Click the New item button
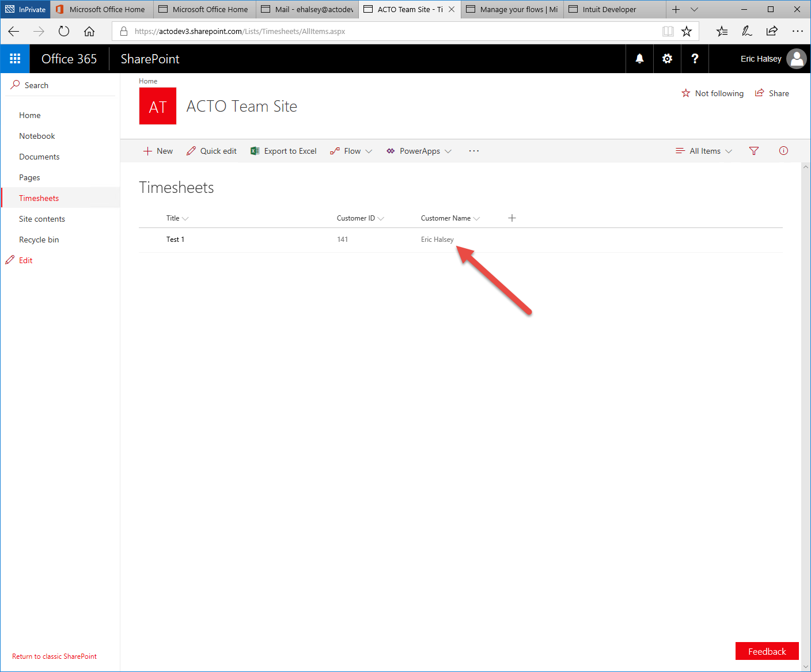Screen dimensions: 811x672 tap(158, 151)
